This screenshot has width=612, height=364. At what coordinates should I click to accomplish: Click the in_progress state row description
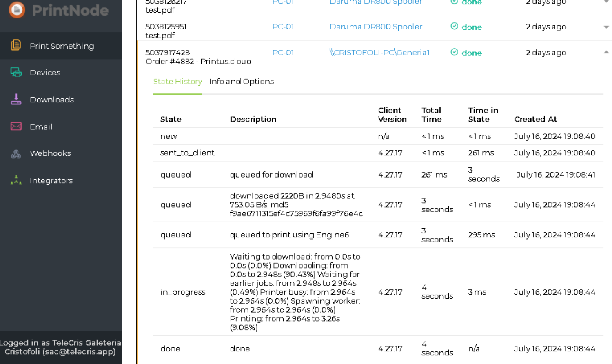(295, 292)
